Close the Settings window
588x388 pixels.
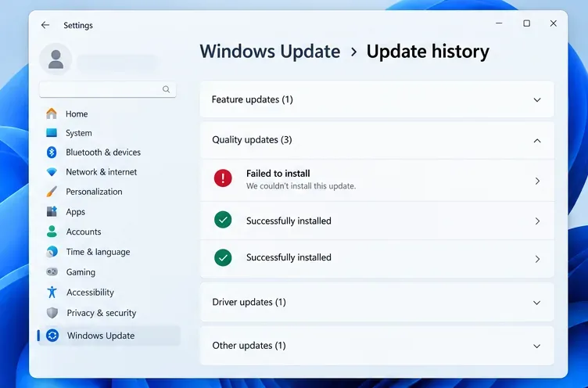point(553,23)
